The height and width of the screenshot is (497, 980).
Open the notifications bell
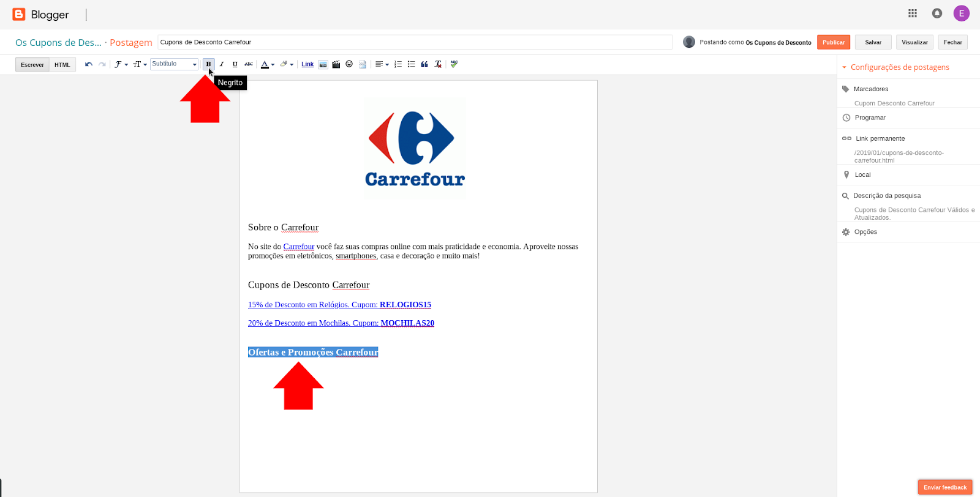937,13
